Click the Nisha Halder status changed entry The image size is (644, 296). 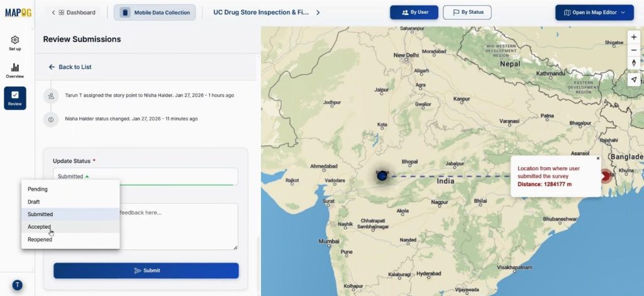pos(131,119)
